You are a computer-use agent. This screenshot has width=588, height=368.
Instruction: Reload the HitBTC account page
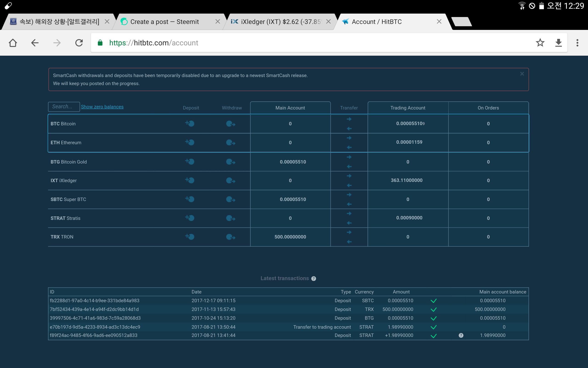(79, 43)
